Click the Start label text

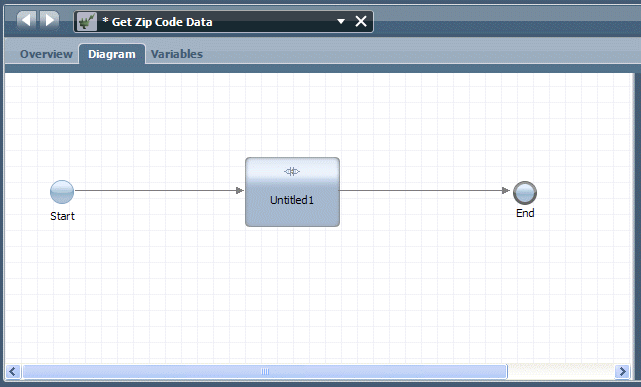62,216
